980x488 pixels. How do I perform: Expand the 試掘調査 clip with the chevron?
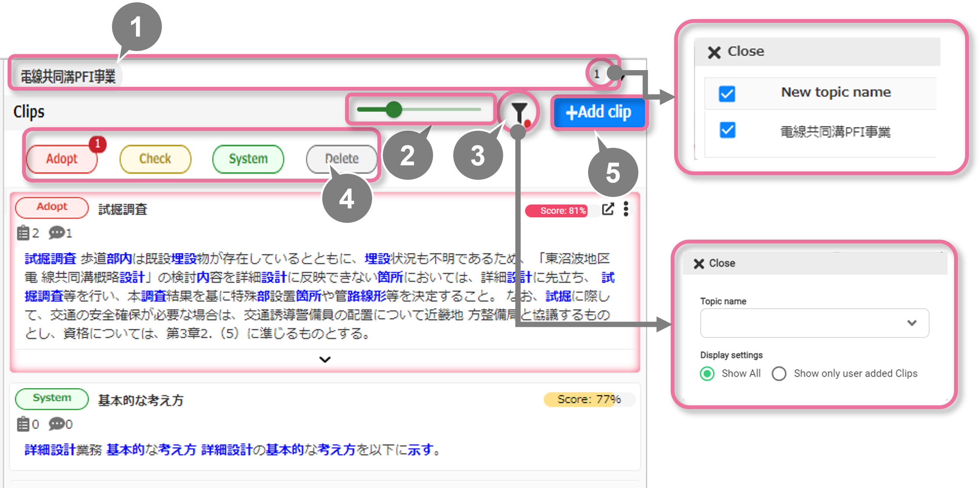[325, 359]
